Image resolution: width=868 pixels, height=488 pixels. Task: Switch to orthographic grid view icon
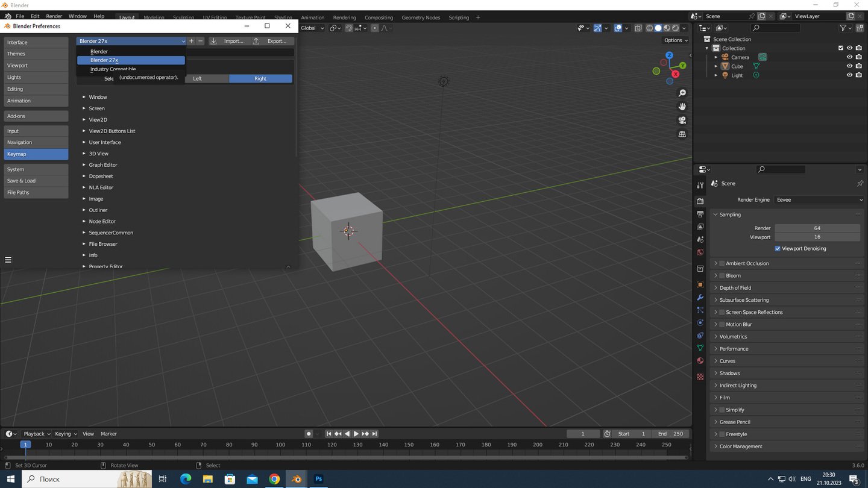click(x=682, y=134)
